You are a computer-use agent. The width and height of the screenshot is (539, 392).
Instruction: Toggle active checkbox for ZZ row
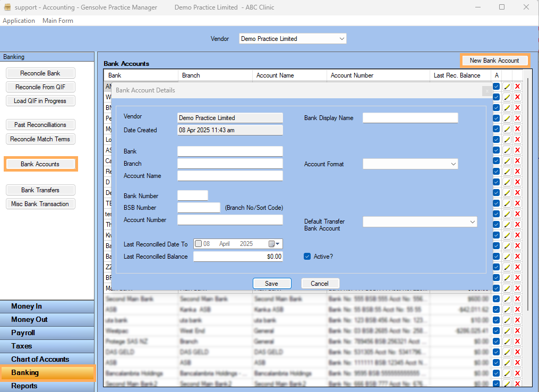pos(496,267)
